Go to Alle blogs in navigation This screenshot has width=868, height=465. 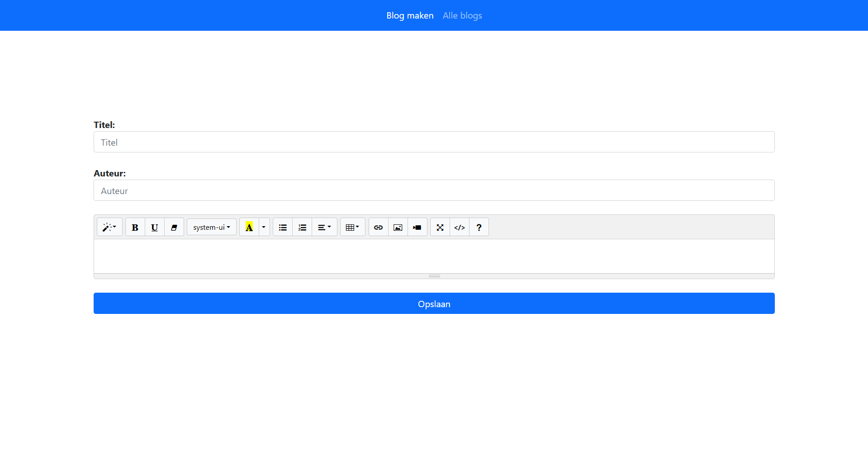[462, 16]
